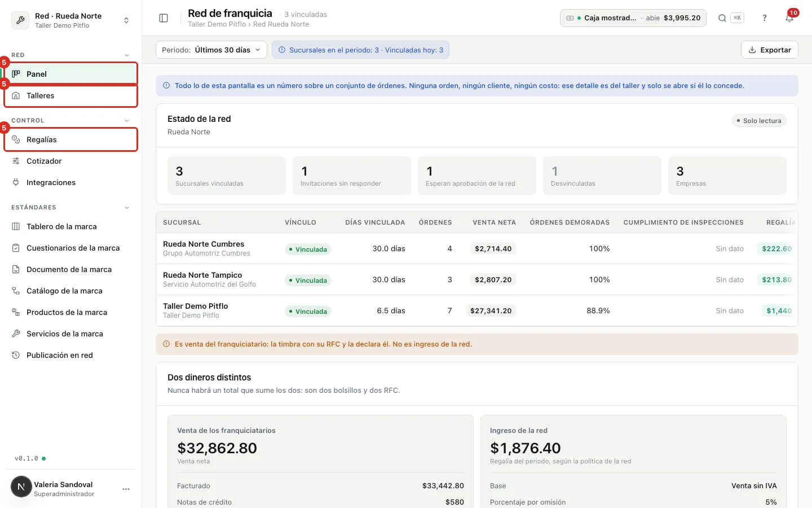
Task: Click the Catálogo de la marca icon
Action: (x=16, y=291)
